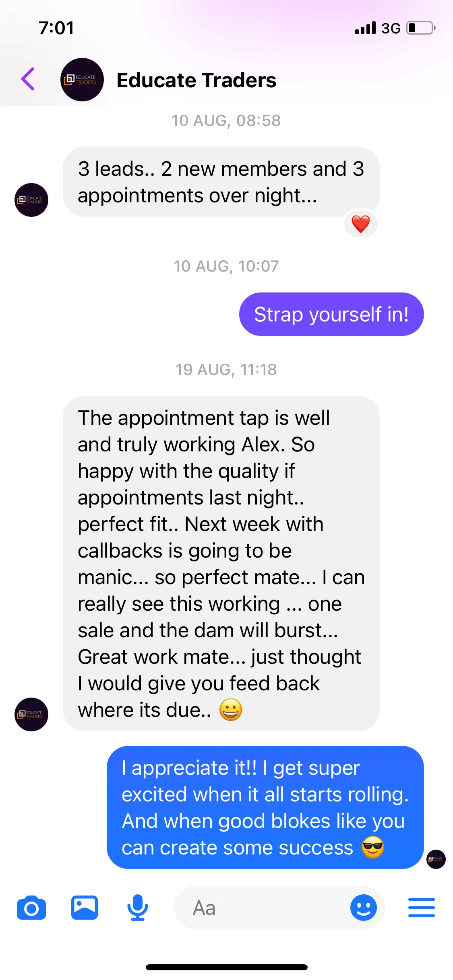Tap the microphone voice message icon
This screenshot has height=980, width=453.
point(138,908)
